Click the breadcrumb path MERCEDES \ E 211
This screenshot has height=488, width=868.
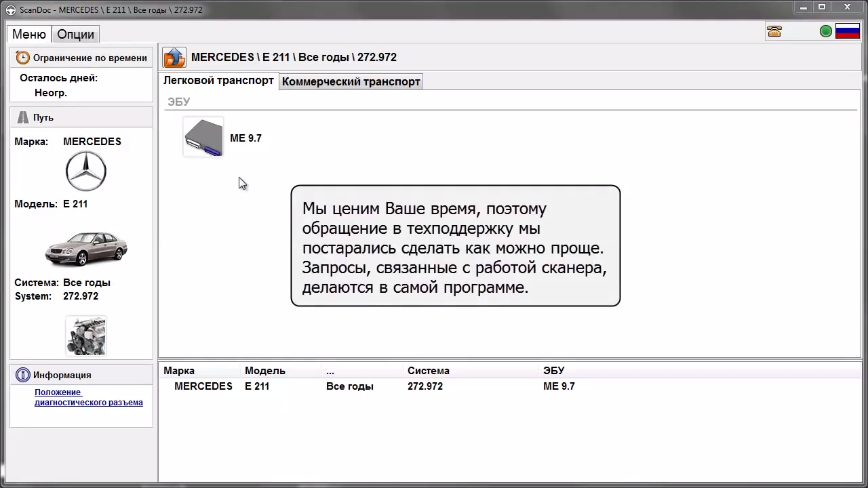241,57
